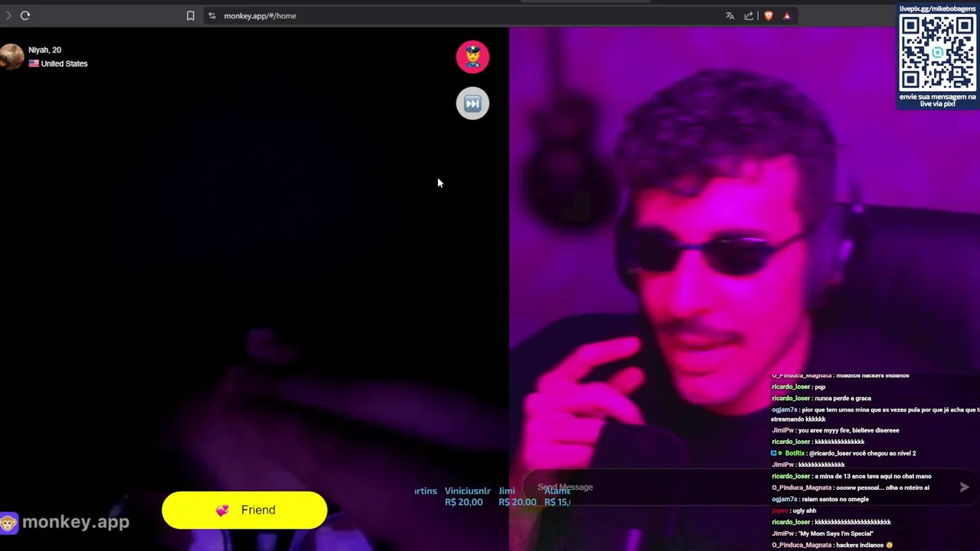980x551 pixels.
Task: Click the 'hackers indianos' last chat line
Action: (832, 545)
